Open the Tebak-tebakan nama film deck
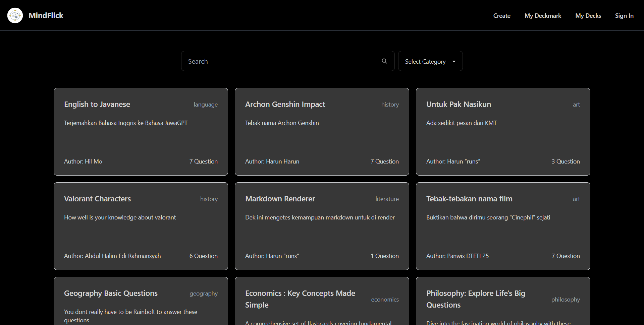Image resolution: width=644 pixels, height=325 pixels. click(503, 226)
